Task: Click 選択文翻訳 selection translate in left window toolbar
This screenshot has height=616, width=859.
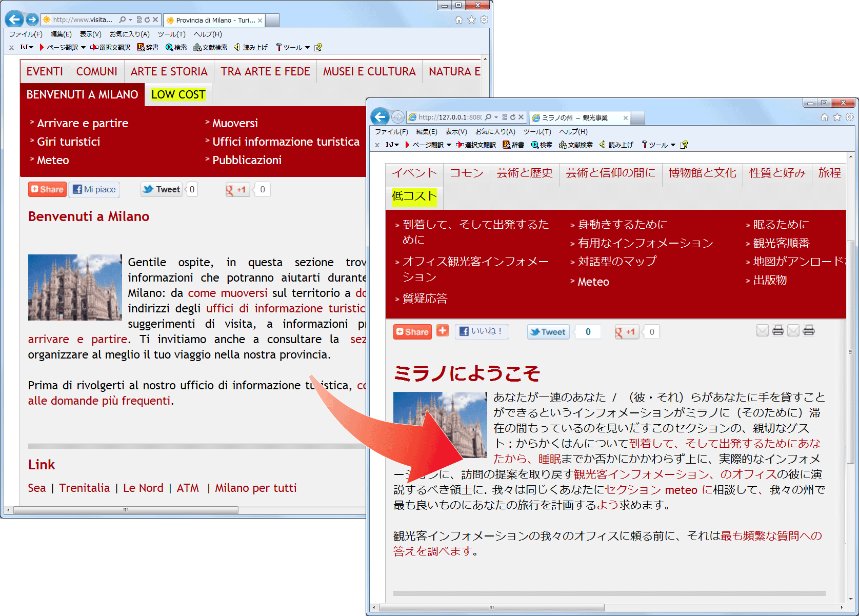Action: (x=110, y=48)
